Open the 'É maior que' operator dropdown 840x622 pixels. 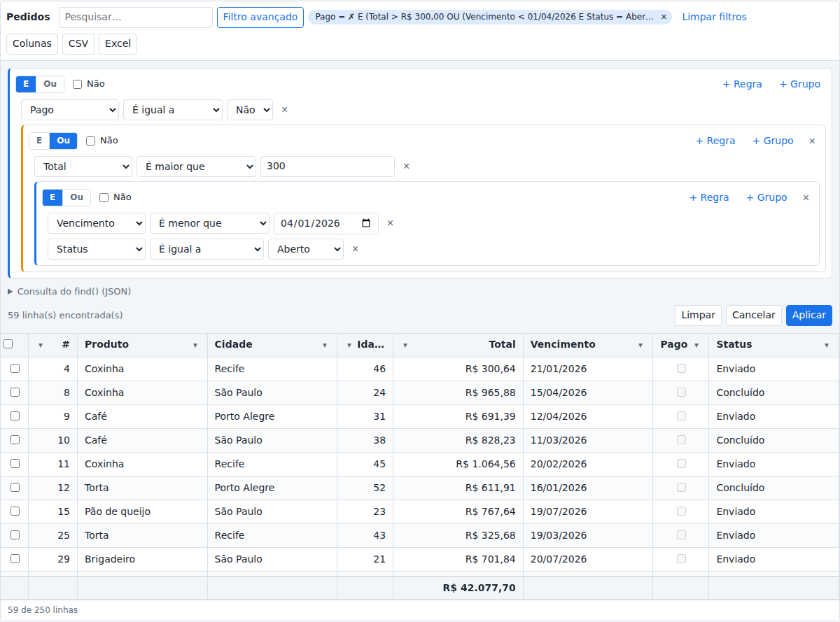pyautogui.click(x=197, y=167)
